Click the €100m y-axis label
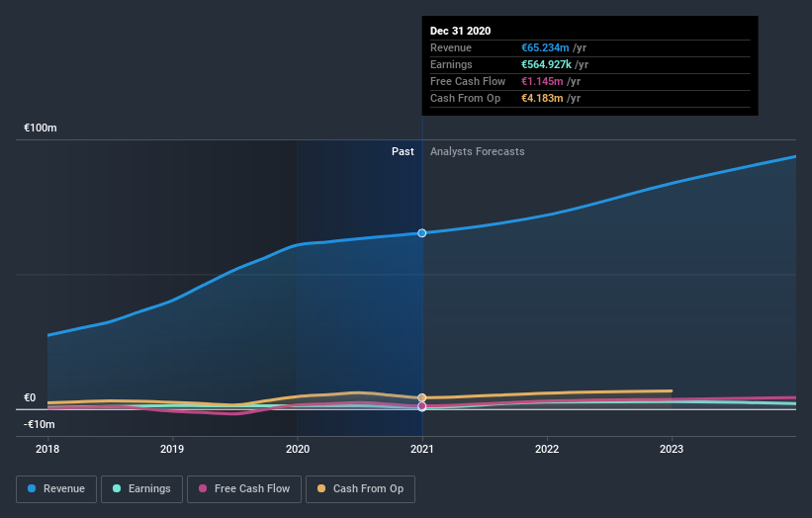This screenshot has width=812, height=518. pyautogui.click(x=41, y=128)
